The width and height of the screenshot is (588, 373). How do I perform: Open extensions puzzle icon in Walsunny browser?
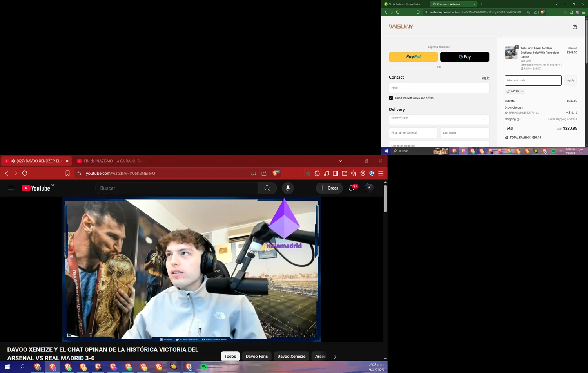(571, 12)
